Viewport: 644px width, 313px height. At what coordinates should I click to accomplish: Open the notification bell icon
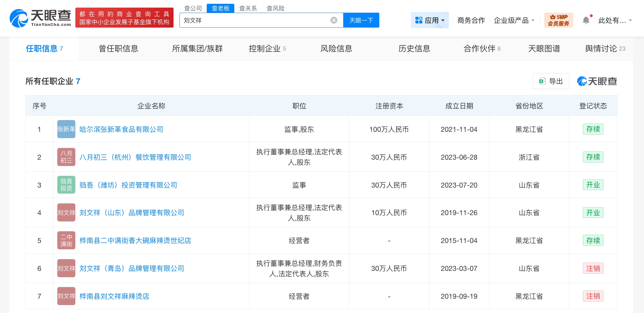(x=586, y=20)
